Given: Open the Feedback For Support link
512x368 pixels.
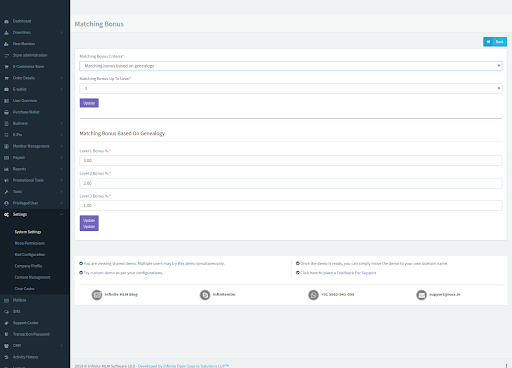Looking at the screenshot, I should pos(356,273).
